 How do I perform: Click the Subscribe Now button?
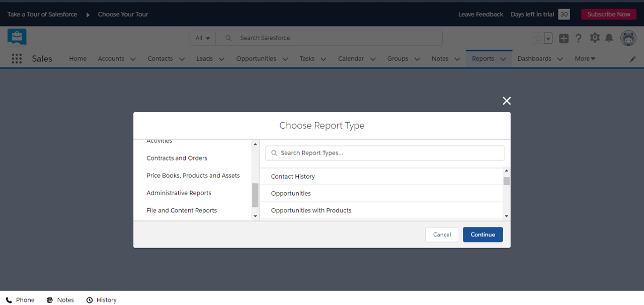click(x=609, y=14)
